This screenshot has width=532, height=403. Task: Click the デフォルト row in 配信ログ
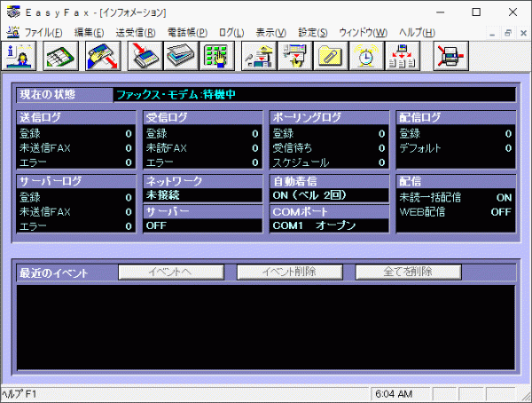tap(456, 148)
